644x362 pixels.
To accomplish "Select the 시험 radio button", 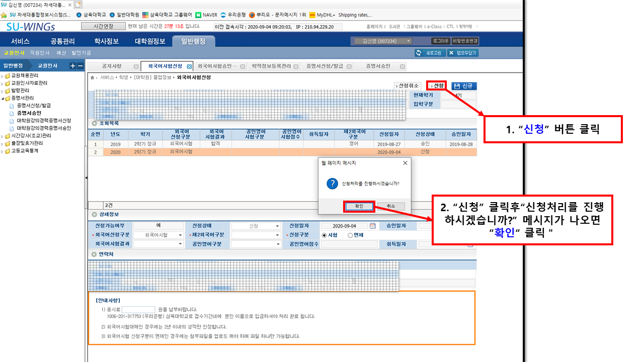I will tap(324, 235).
